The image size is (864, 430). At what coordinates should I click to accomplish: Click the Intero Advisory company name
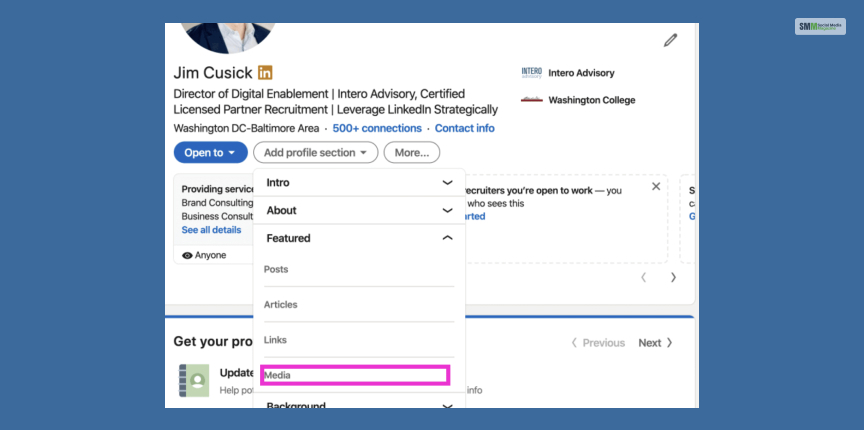pyautogui.click(x=581, y=73)
